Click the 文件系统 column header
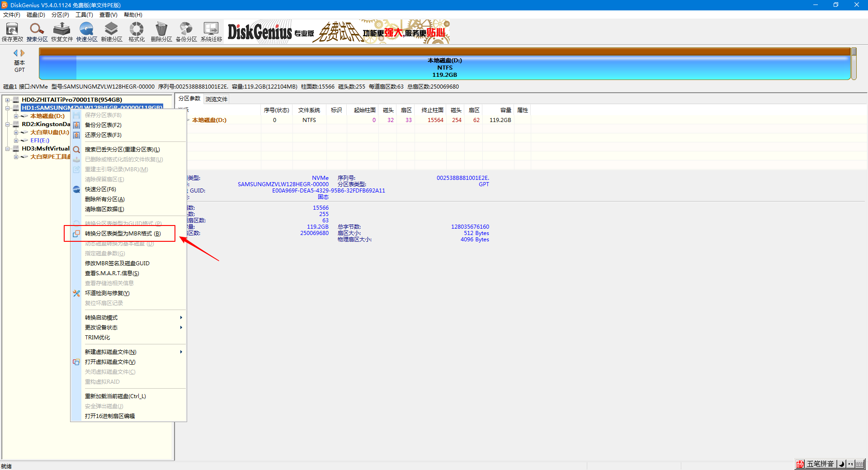The width and height of the screenshot is (868, 470). pos(309,110)
